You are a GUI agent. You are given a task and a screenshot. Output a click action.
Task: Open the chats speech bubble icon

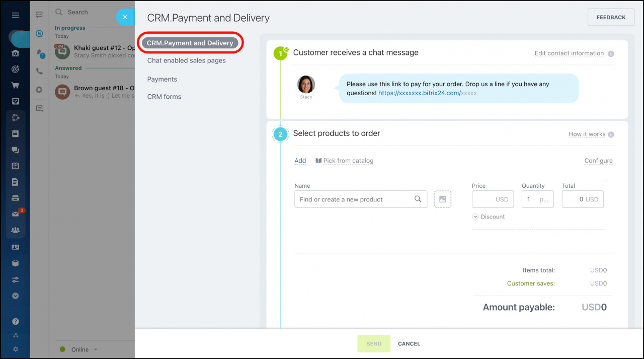point(39,15)
